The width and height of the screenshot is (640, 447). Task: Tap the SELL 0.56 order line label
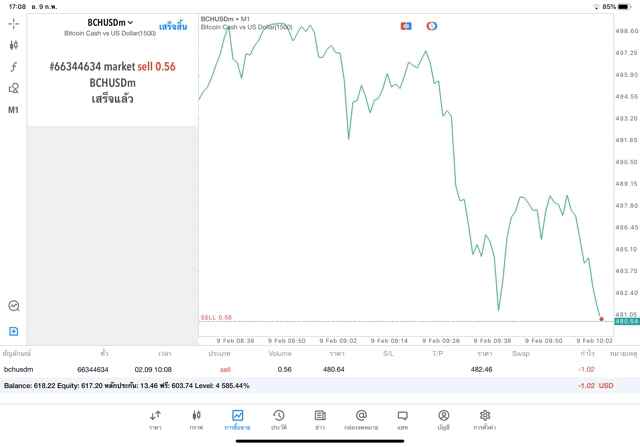point(216,318)
